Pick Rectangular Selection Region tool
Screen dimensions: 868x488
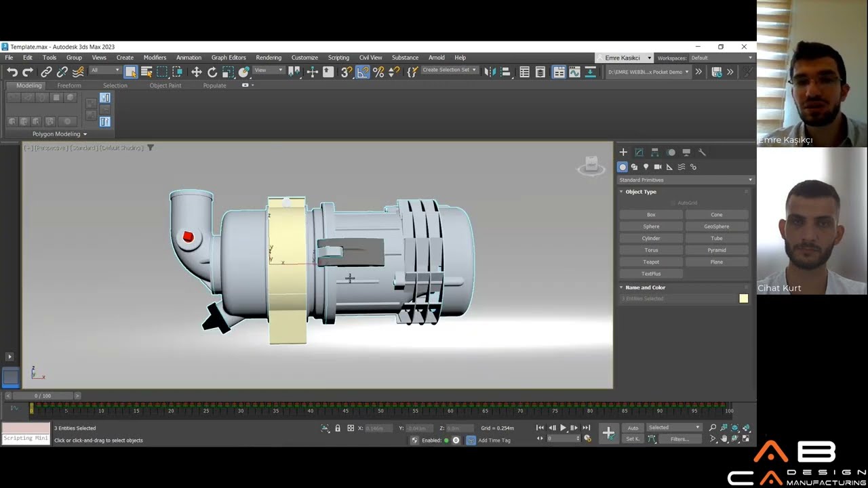click(x=162, y=72)
